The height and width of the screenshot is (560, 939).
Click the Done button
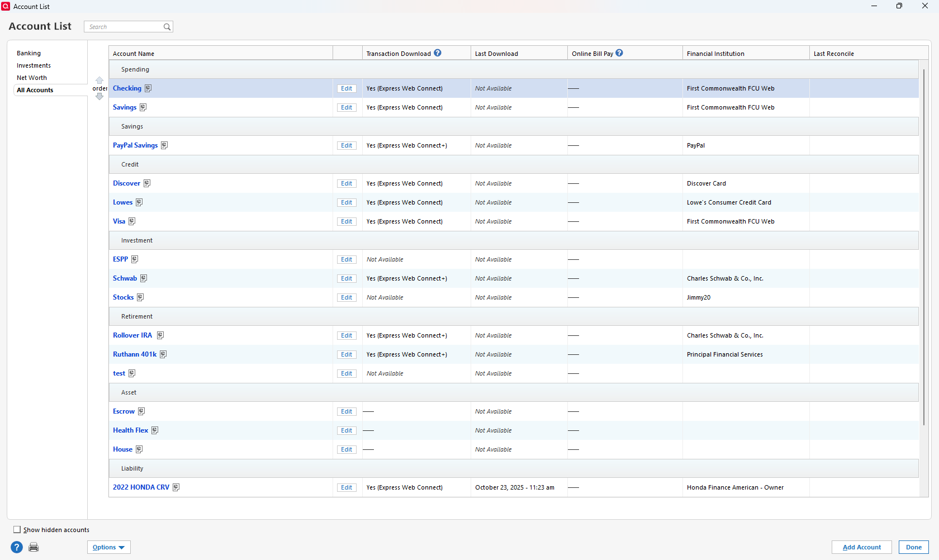[x=914, y=547]
